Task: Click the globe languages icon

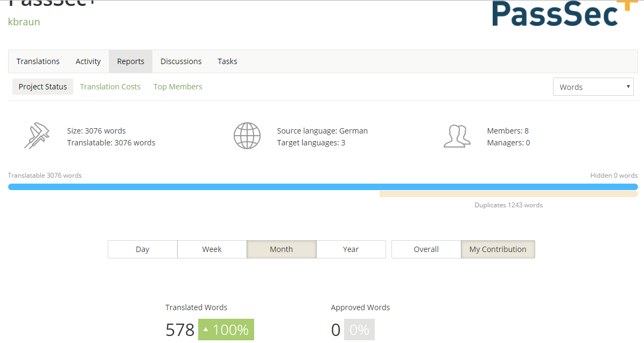Action: point(247,136)
